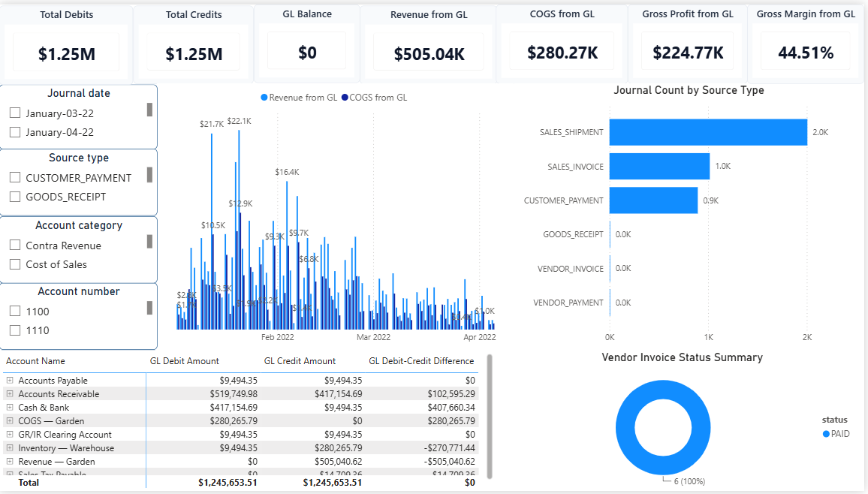This screenshot has height=494, width=868.
Task: Click the $21.7K data label
Action: (212, 124)
